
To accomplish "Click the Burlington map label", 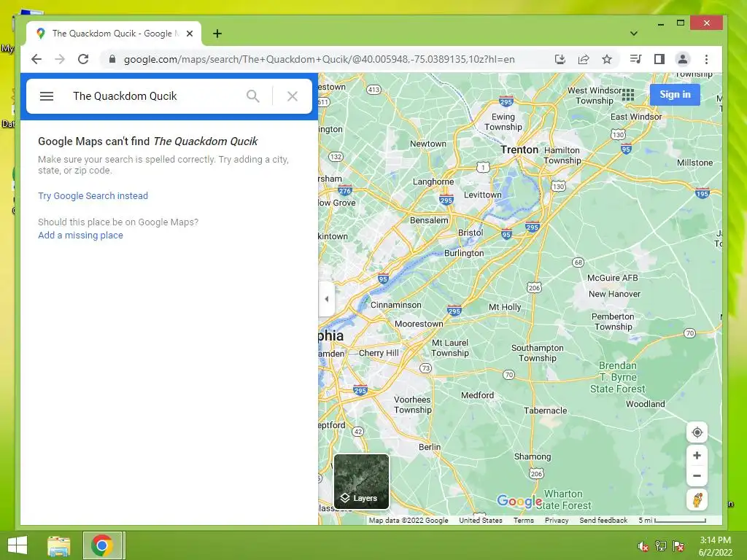I will [464, 253].
